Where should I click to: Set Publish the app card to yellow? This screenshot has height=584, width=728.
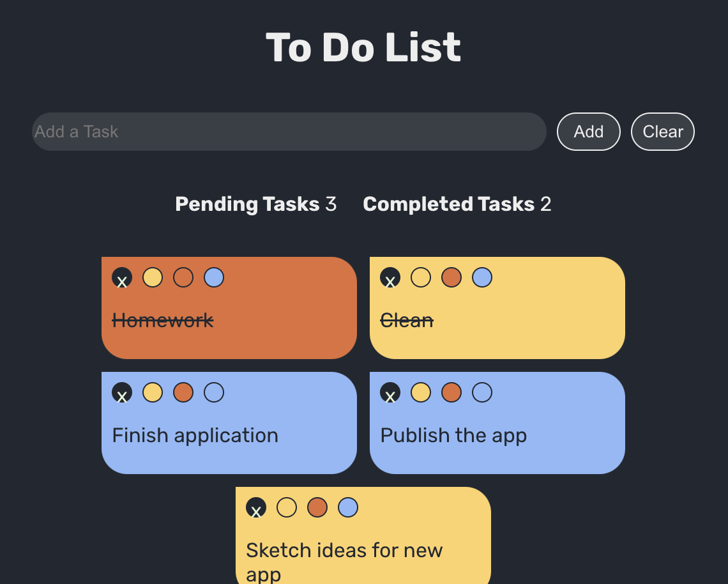point(421,392)
